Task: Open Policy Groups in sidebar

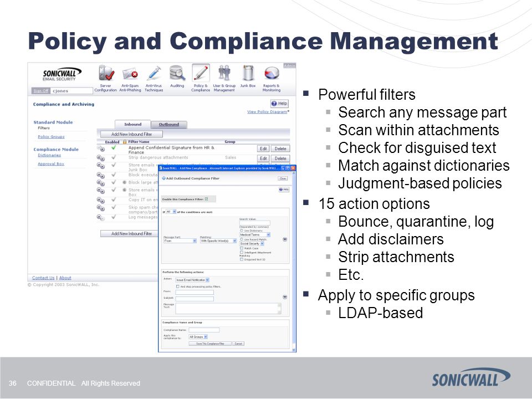Action: [x=51, y=136]
